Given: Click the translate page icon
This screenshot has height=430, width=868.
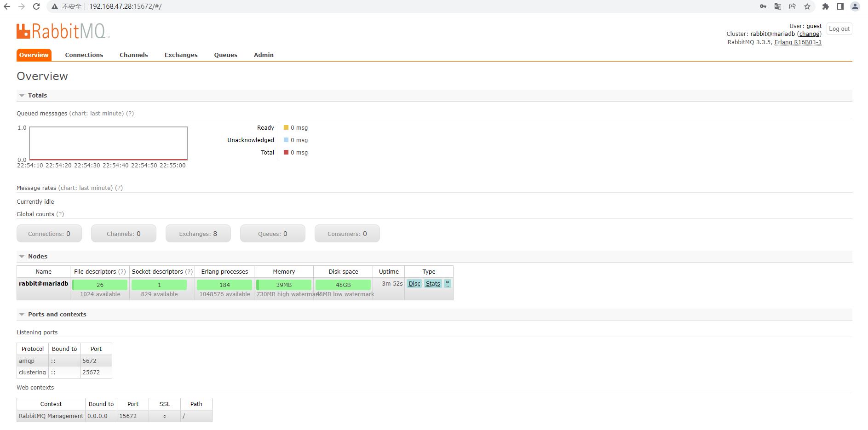Looking at the screenshot, I should tap(778, 6).
